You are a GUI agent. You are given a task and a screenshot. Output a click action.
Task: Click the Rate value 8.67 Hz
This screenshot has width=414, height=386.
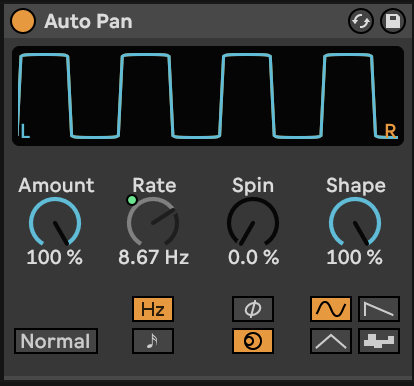click(154, 257)
